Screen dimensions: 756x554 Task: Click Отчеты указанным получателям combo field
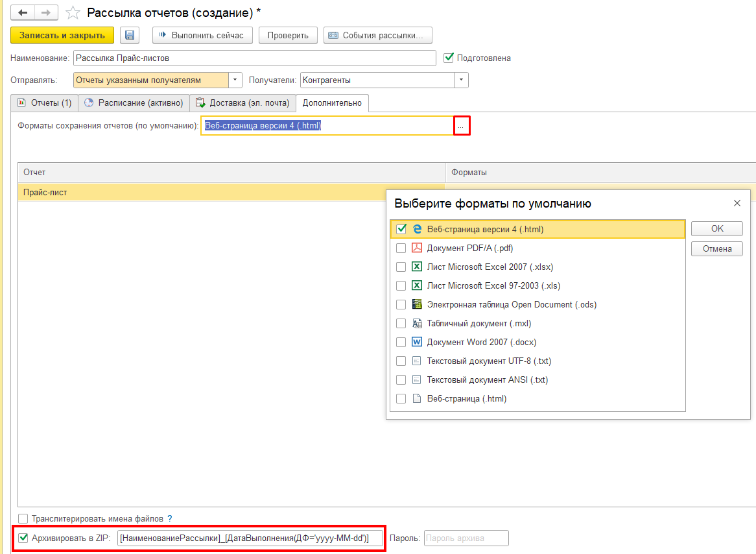151,80
